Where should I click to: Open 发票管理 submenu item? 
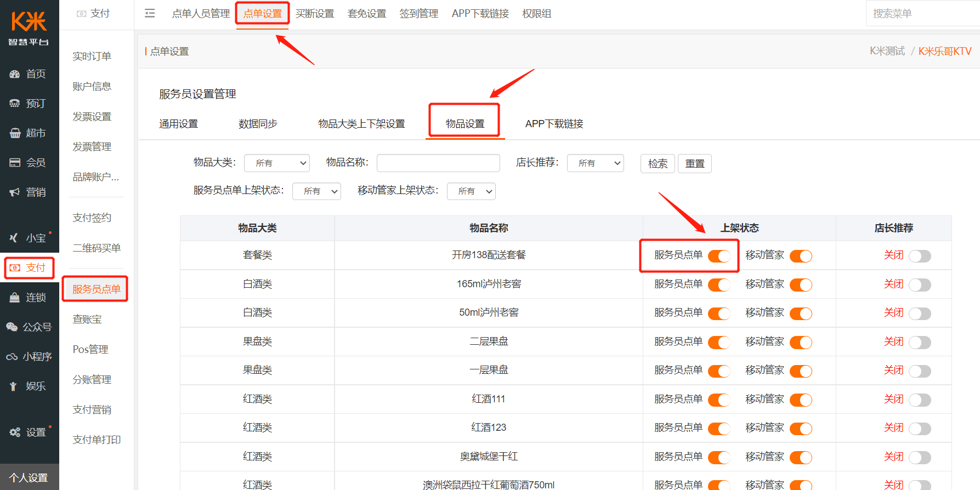click(x=92, y=147)
